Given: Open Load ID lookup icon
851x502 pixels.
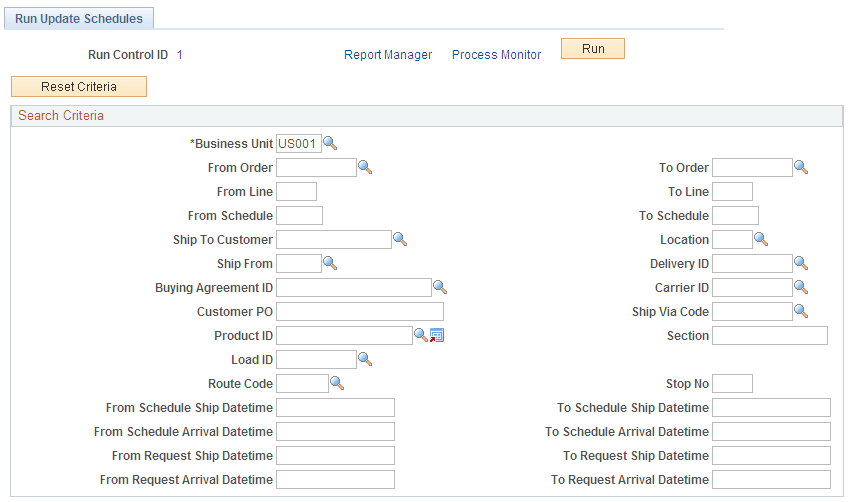Looking at the screenshot, I should tap(365, 359).
